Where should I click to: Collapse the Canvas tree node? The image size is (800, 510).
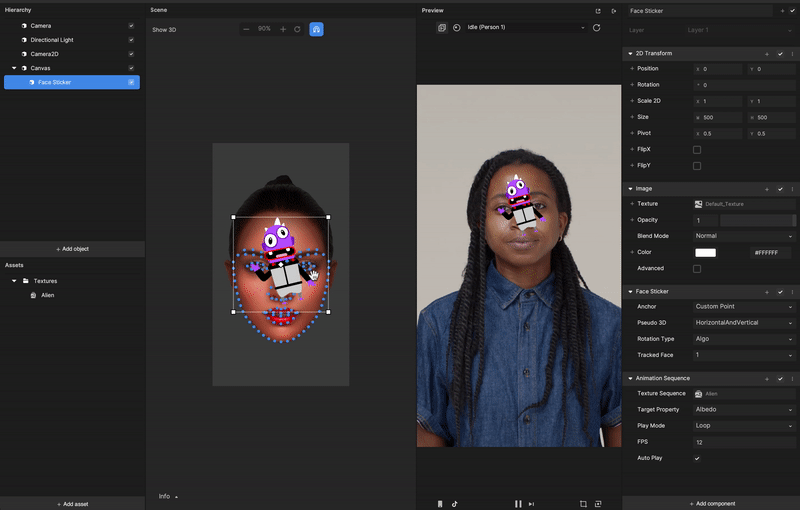(14, 68)
